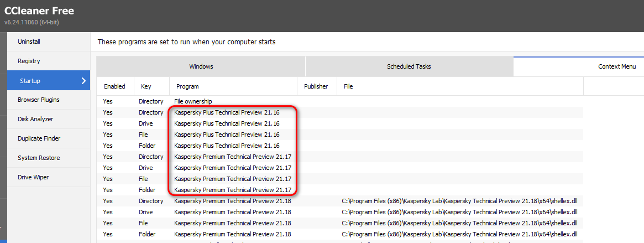
Task: Switch to the Context Menu tab
Action: (x=579, y=66)
